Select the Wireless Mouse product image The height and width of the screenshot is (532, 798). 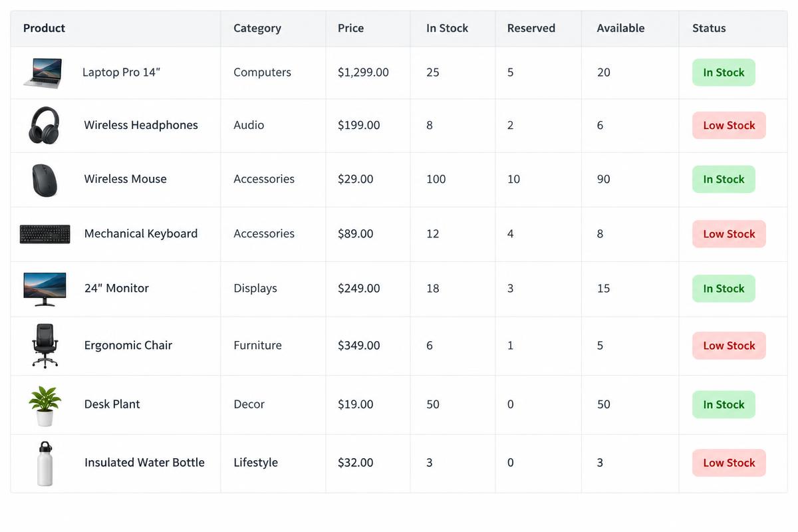(45, 180)
